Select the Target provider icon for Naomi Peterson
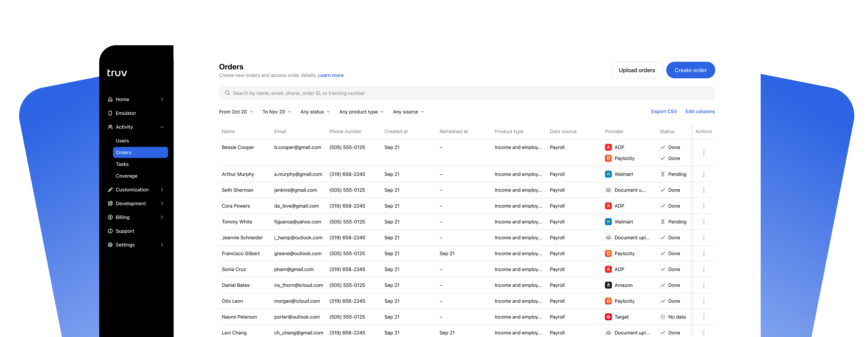Viewport: 868px width, 337px height. point(608,317)
